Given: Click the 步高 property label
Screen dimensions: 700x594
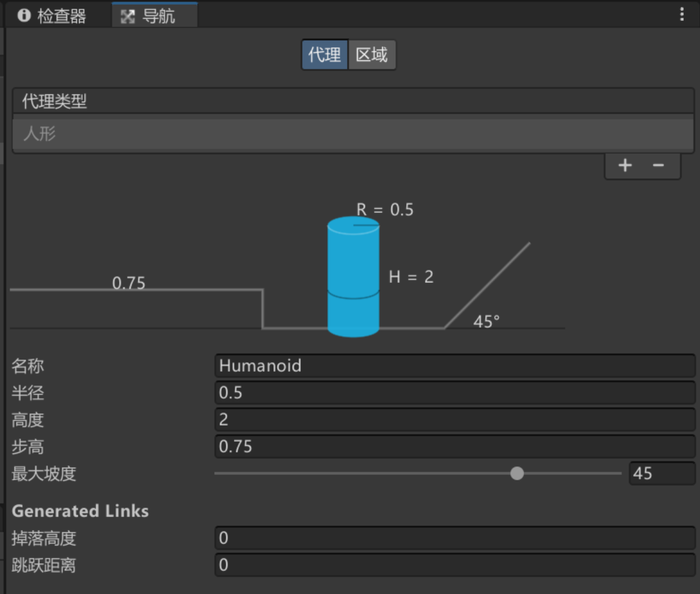Looking at the screenshot, I should point(28,447).
